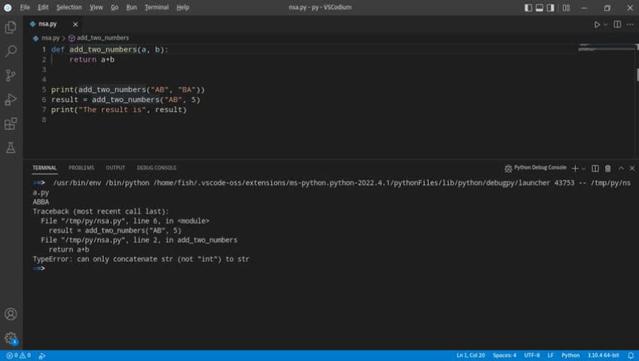Open the Manage gear settings icon
Image resolution: width=639 pixels, height=361 pixels.
coord(11,338)
